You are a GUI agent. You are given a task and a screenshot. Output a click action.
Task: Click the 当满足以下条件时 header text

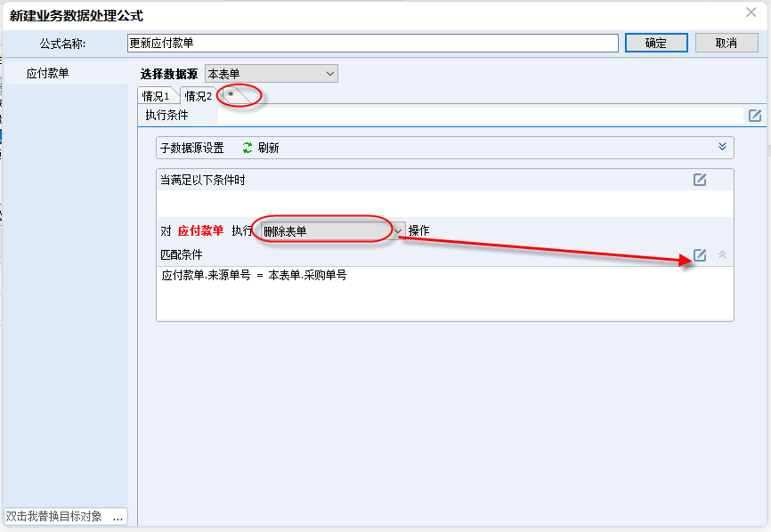click(x=203, y=181)
